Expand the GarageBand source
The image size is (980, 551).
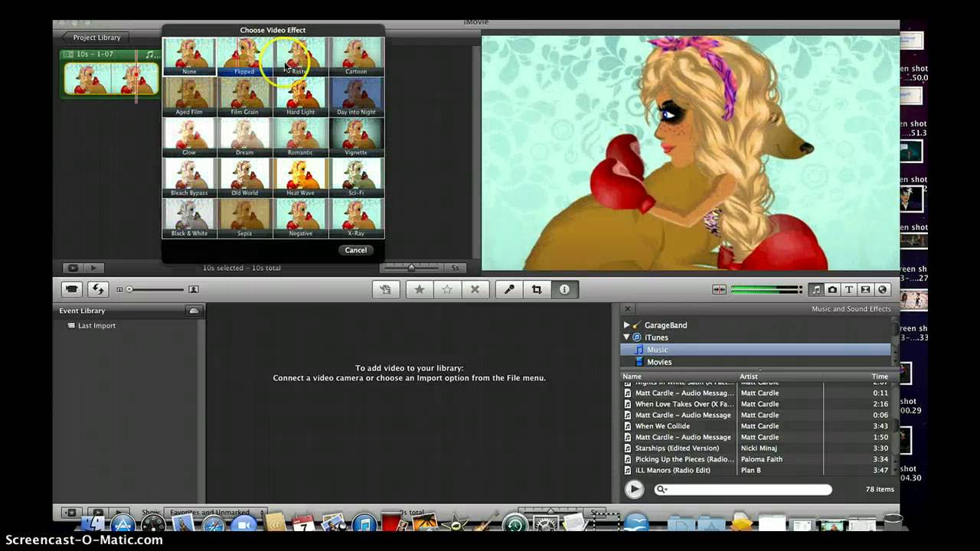coord(627,325)
